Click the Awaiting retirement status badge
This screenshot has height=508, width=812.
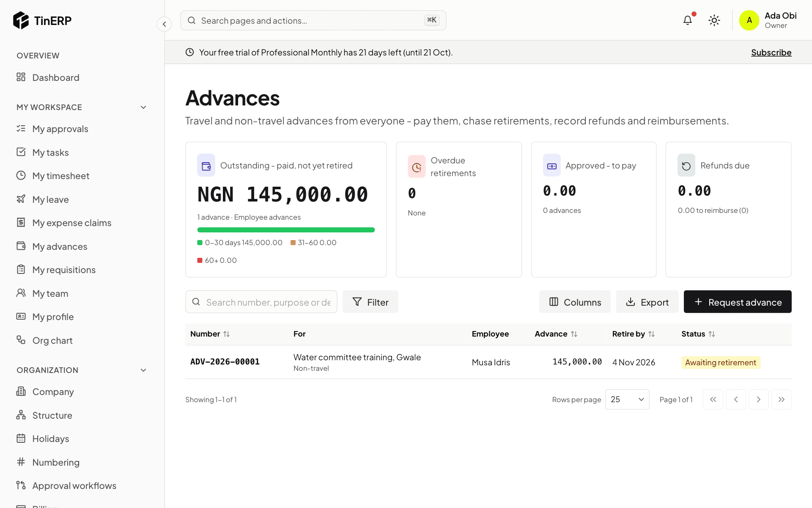tap(721, 362)
